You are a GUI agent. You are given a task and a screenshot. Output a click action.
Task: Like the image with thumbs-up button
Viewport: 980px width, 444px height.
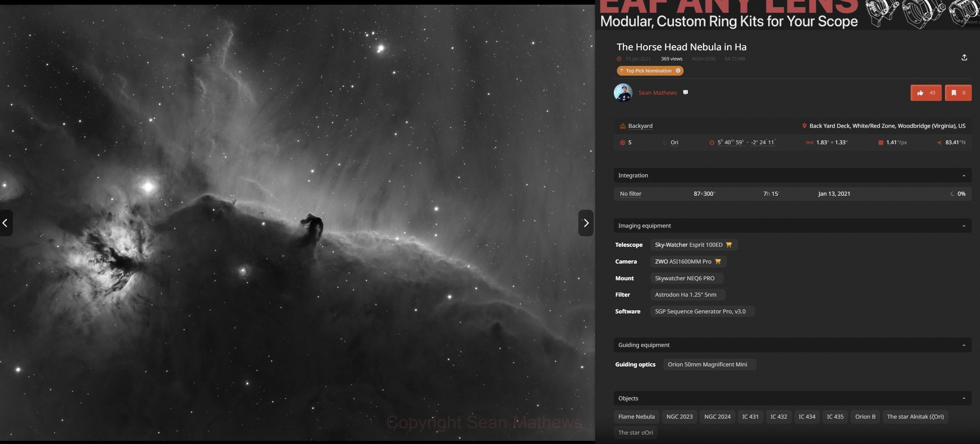926,93
